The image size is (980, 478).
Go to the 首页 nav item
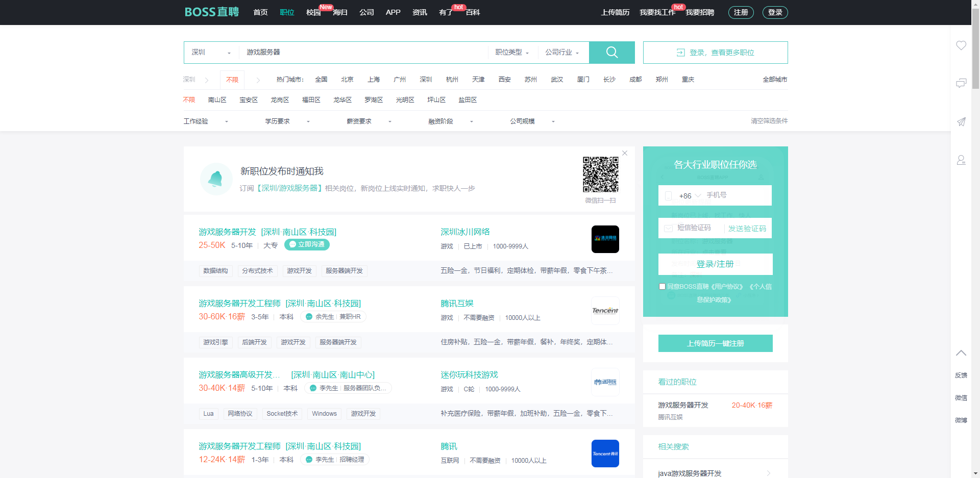(x=260, y=12)
